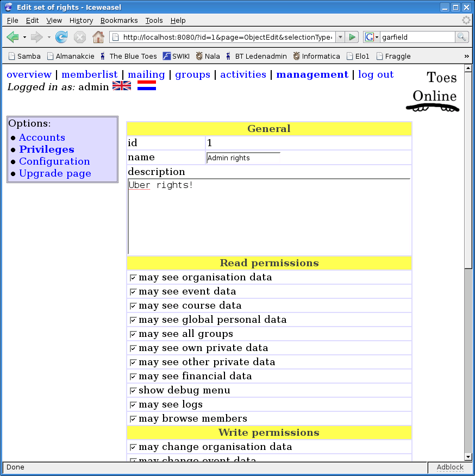Uncheck may see own private data
Screen dimensions: 475x476
point(133,348)
